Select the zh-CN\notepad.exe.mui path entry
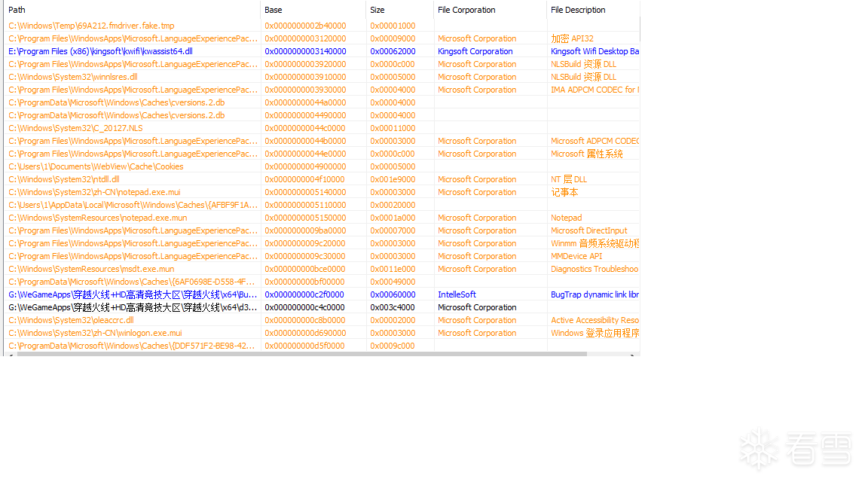Viewport: 868px width, 488px height. [95, 192]
